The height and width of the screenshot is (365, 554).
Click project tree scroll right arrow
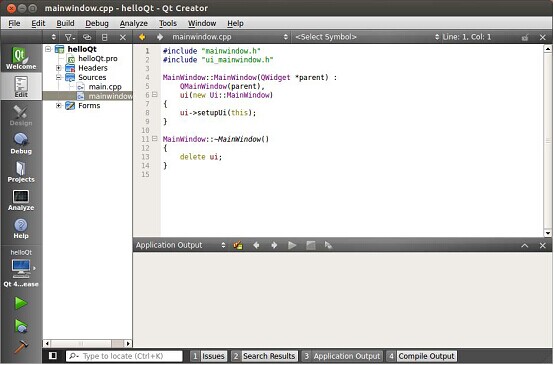click(128, 343)
